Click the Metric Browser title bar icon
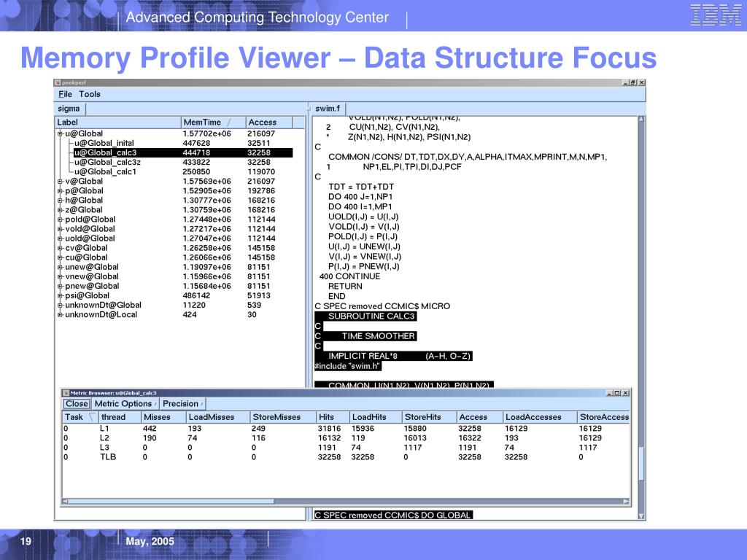 coord(66,393)
